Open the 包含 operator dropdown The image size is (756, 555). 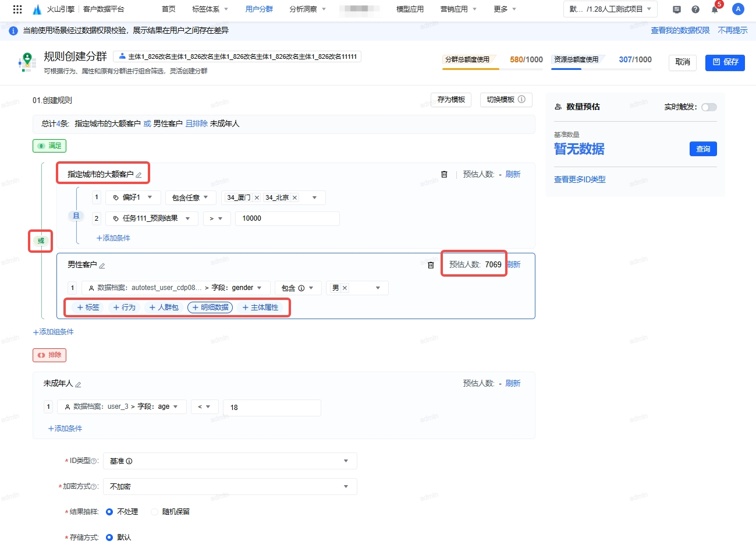pos(298,288)
